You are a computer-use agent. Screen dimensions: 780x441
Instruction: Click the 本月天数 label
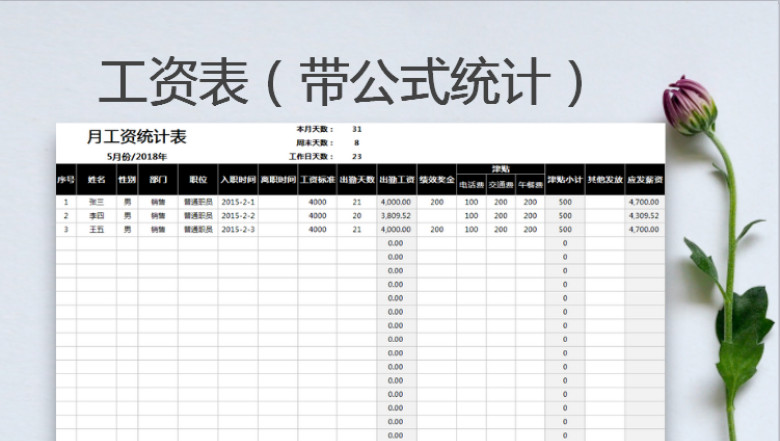315,129
